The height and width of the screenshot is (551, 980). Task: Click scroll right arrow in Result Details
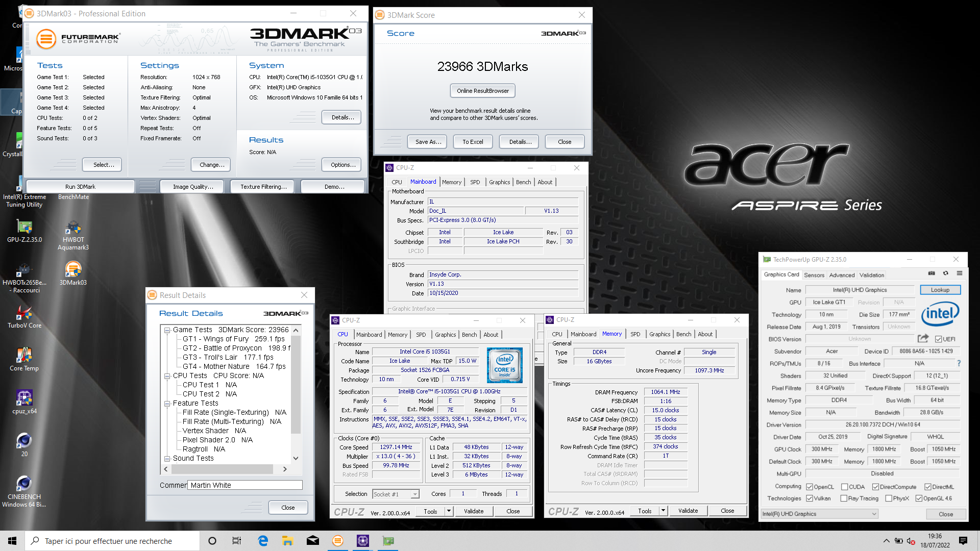285,469
